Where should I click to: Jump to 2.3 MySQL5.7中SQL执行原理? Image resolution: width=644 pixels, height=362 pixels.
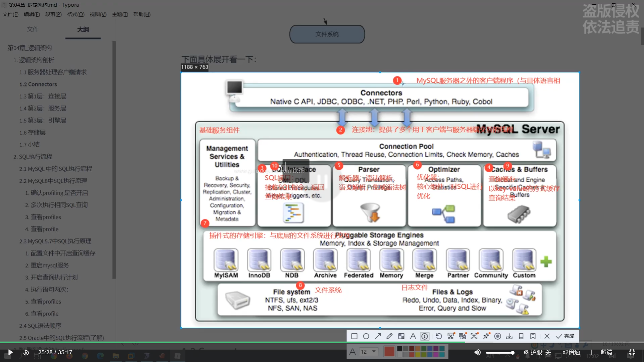[x=55, y=241]
